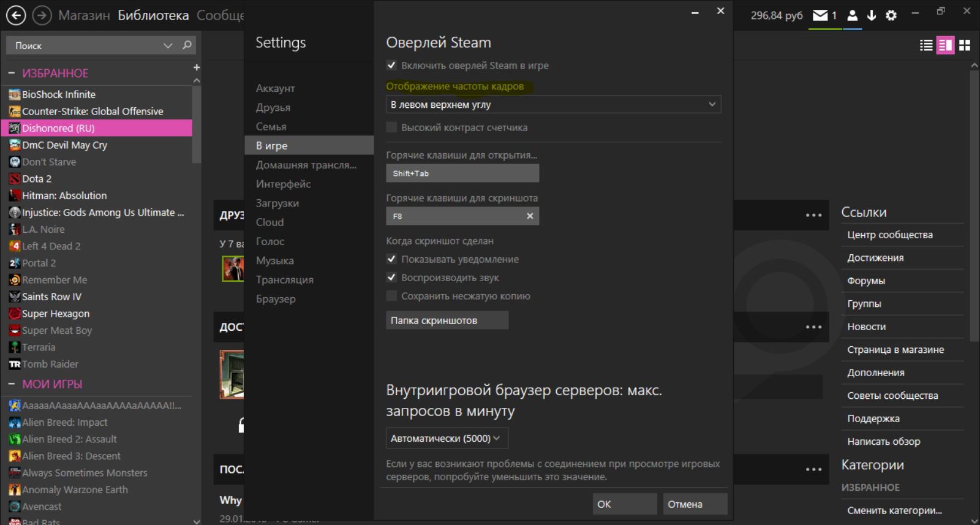Switch library to grid view icon
This screenshot has width=980, height=525.
point(965,45)
